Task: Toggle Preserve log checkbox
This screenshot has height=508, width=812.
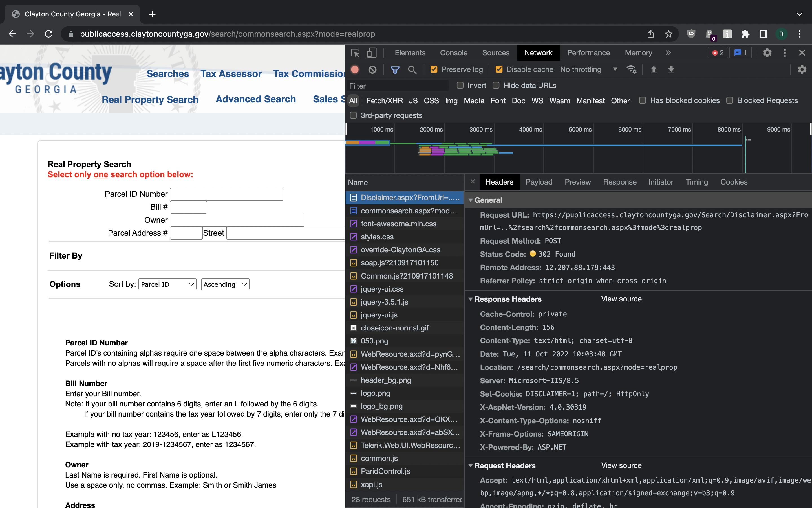Action: pos(434,69)
